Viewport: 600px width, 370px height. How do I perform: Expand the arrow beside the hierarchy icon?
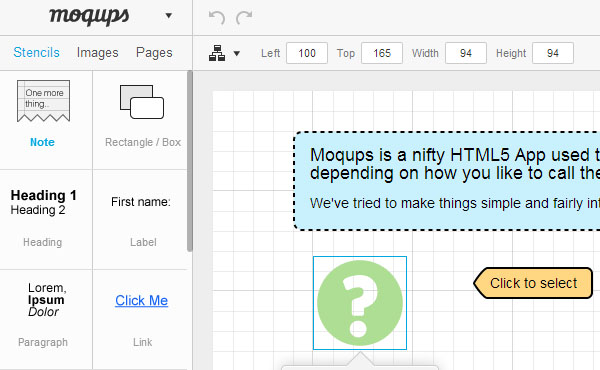point(237,54)
